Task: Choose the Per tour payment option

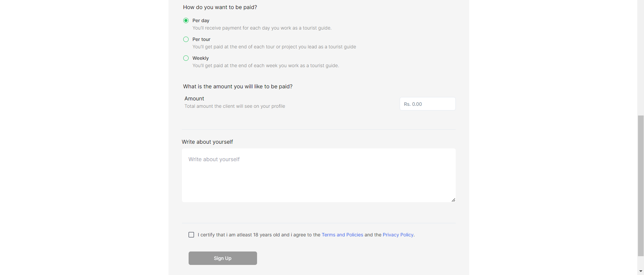Action: (x=186, y=39)
